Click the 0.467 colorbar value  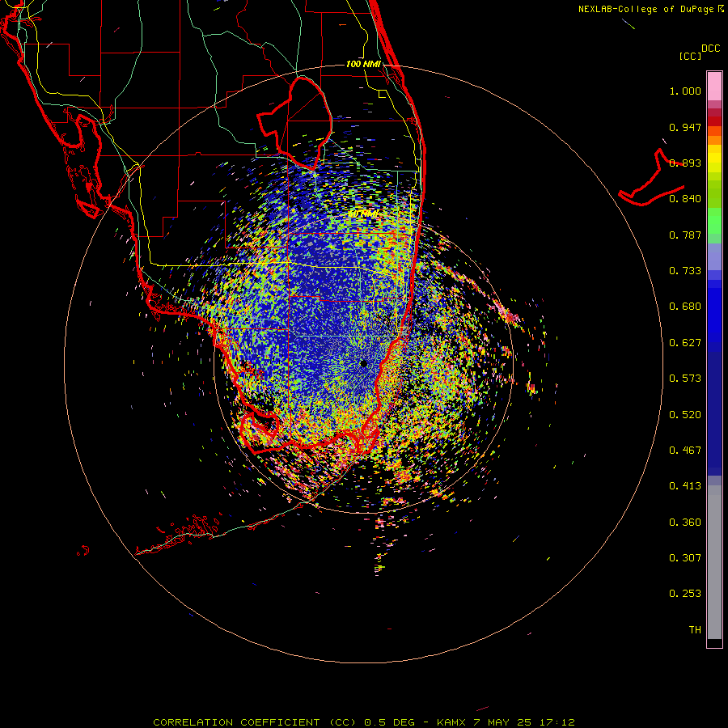[x=685, y=451]
